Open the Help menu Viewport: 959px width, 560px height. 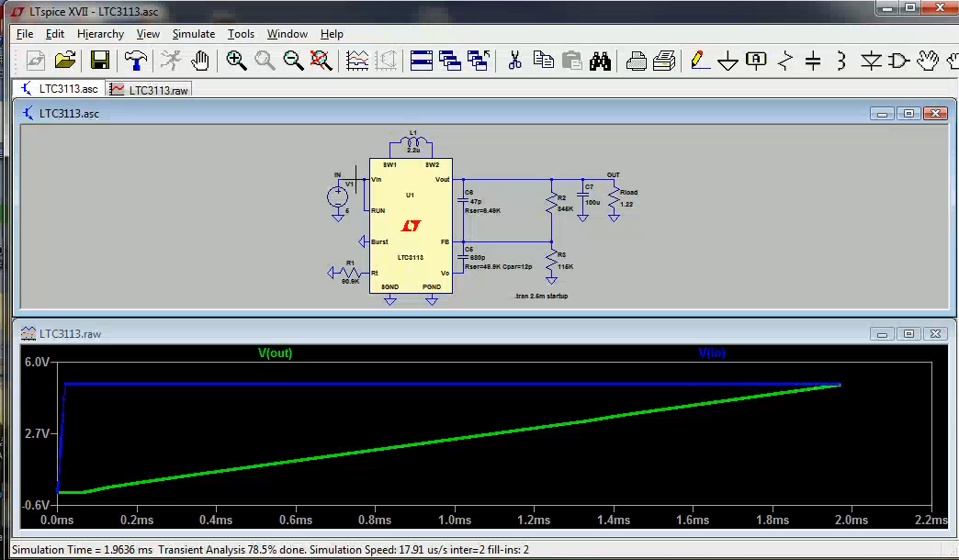tap(332, 34)
